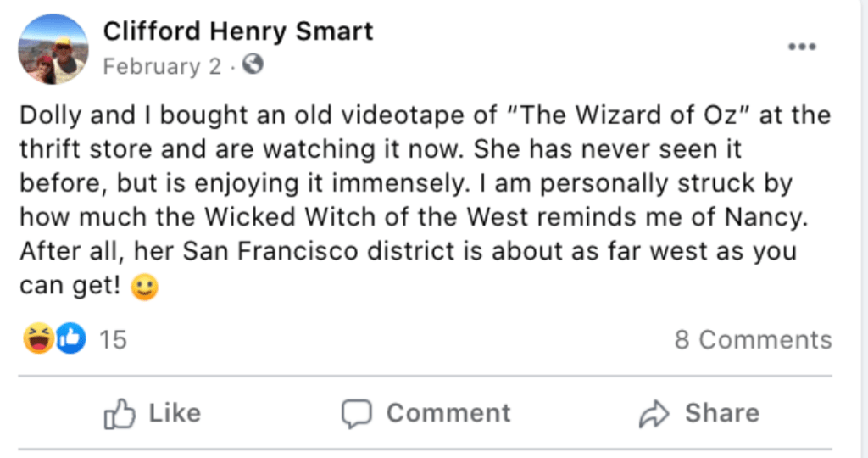Open the February 2 post timestamp
Screen dimensions: 868x458
162,66
